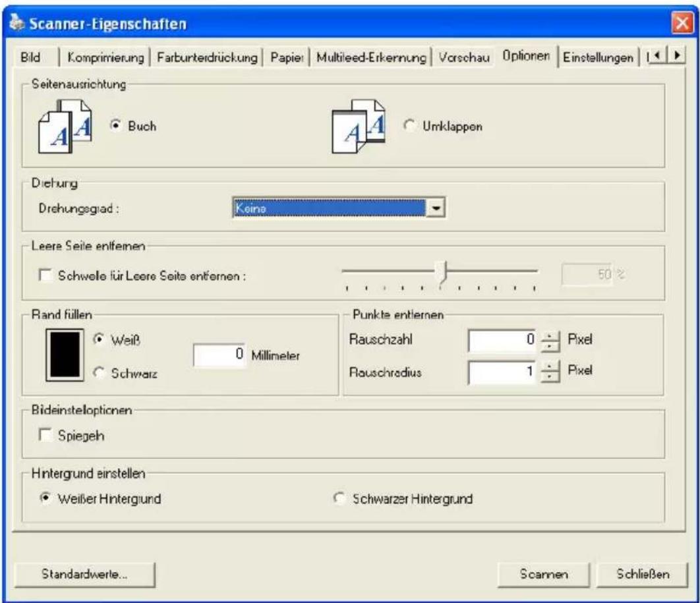The image size is (700, 603).
Task: Click the black Rand füllen color preview
Action: [x=65, y=355]
